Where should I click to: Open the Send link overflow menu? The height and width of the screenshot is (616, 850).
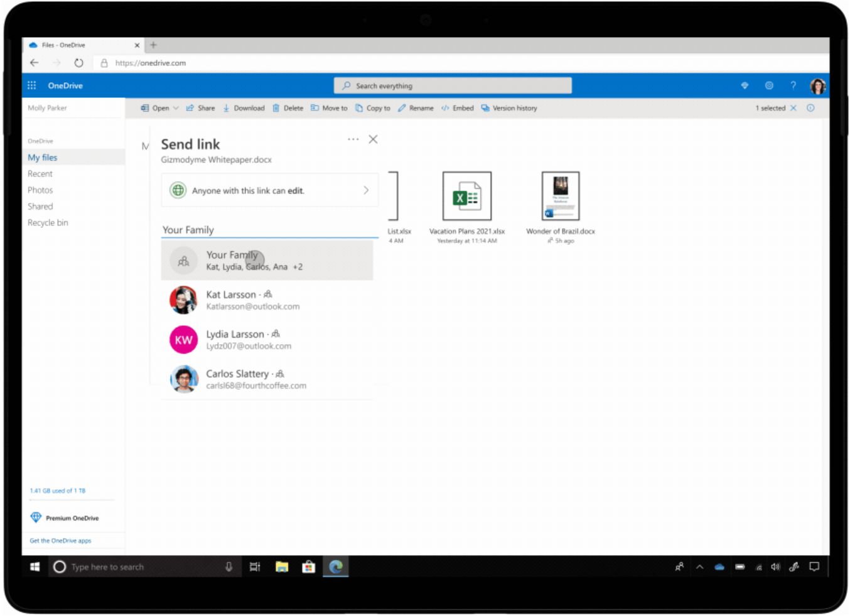pos(353,139)
